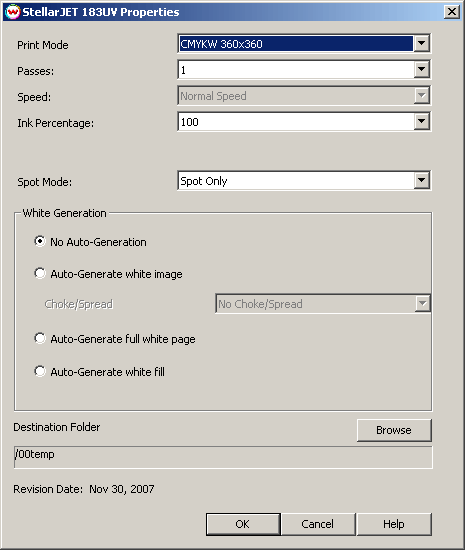Enable Auto-Generate white fill radio button
This screenshot has height=550, width=465.
(x=40, y=371)
